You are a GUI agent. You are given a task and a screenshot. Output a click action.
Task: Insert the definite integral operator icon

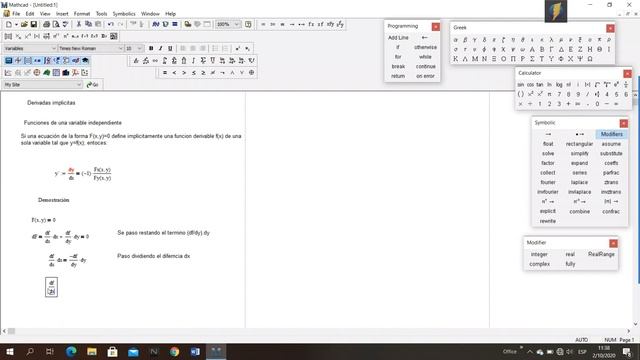click(164, 60)
